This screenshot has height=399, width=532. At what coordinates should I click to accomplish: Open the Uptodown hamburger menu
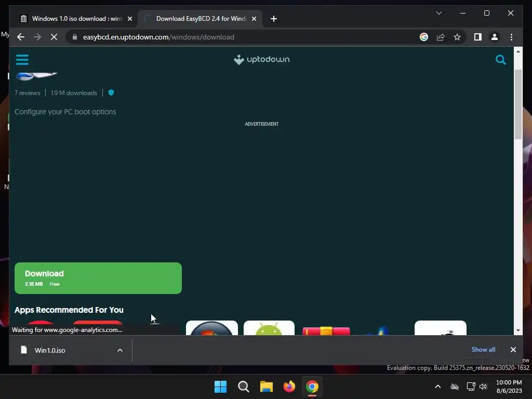(22, 60)
